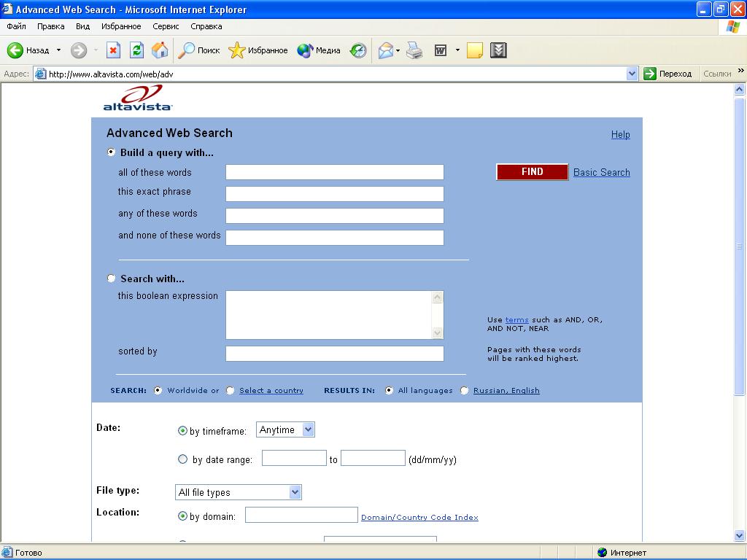Open the Медиа media toolbar icon
Screen dimensions: 747x560
click(x=305, y=50)
